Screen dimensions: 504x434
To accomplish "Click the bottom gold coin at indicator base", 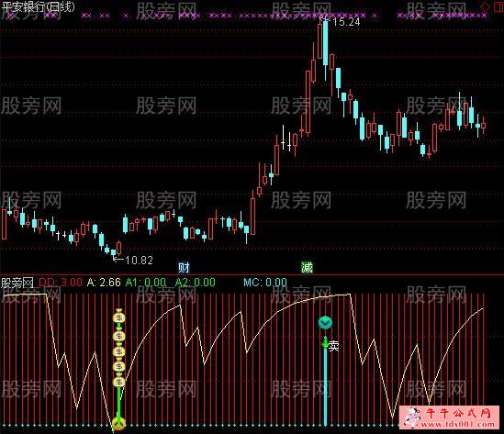I will [118, 425].
